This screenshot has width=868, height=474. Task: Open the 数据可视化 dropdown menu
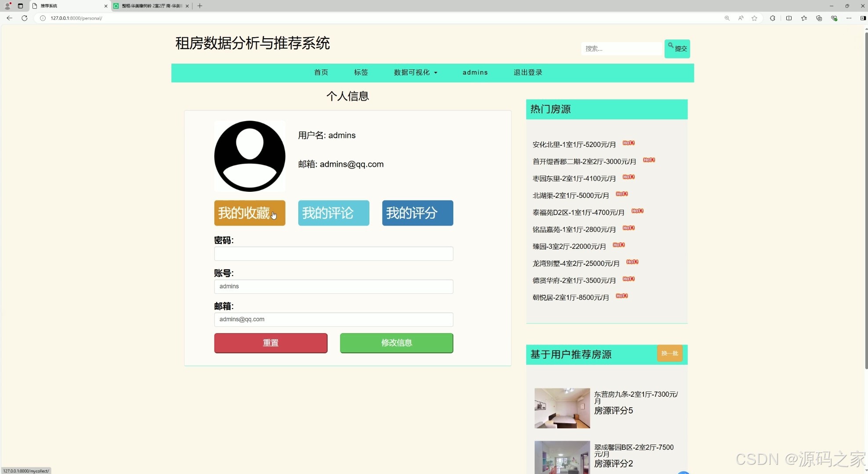click(415, 72)
